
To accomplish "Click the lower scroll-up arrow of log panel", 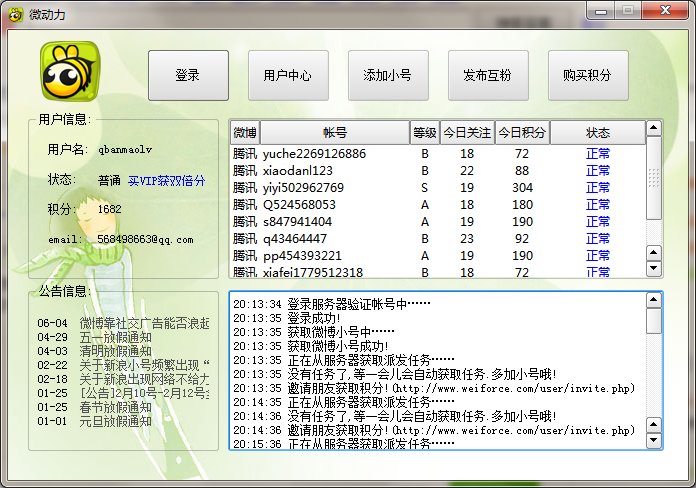I will (653, 425).
